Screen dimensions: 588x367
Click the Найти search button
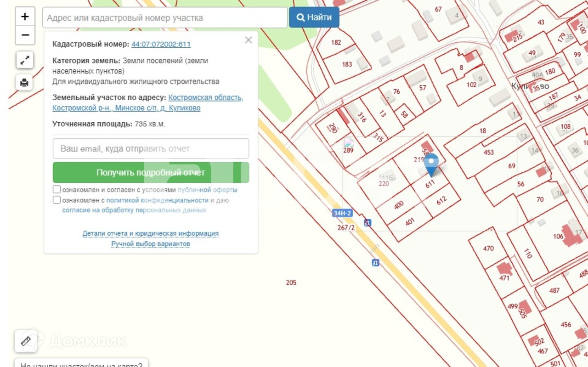click(x=314, y=17)
